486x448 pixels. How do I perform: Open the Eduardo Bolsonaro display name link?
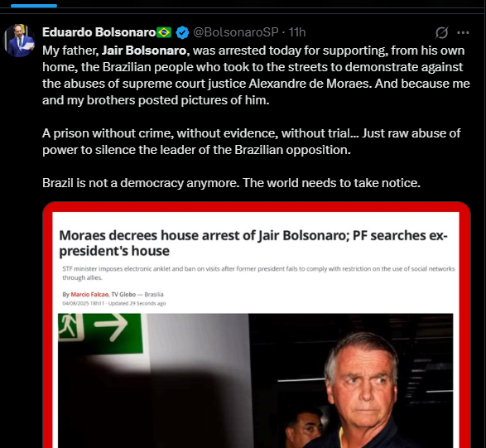click(99, 32)
